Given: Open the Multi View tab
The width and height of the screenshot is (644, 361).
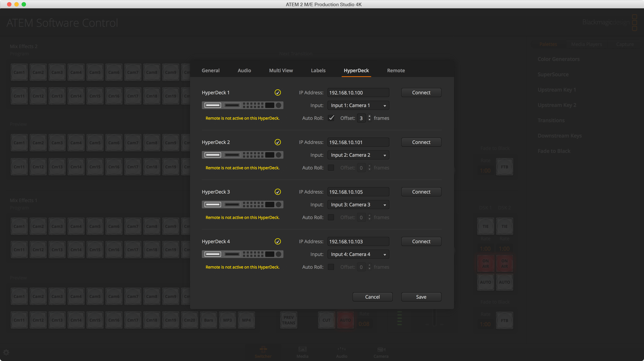Looking at the screenshot, I should pyautogui.click(x=281, y=70).
